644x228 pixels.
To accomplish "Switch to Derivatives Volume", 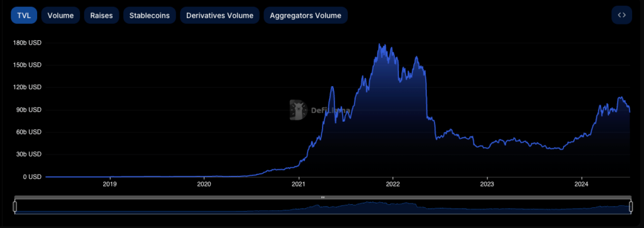I will (x=219, y=16).
